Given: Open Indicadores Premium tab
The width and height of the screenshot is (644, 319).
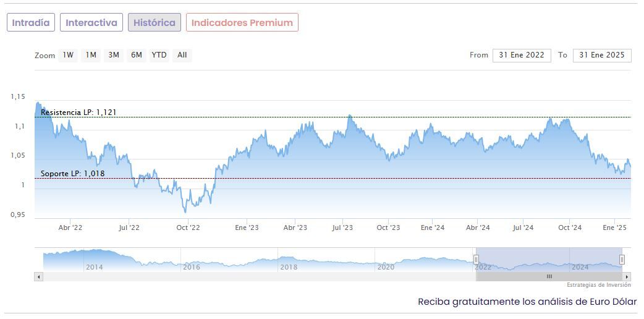Looking at the screenshot, I should click(x=242, y=23).
